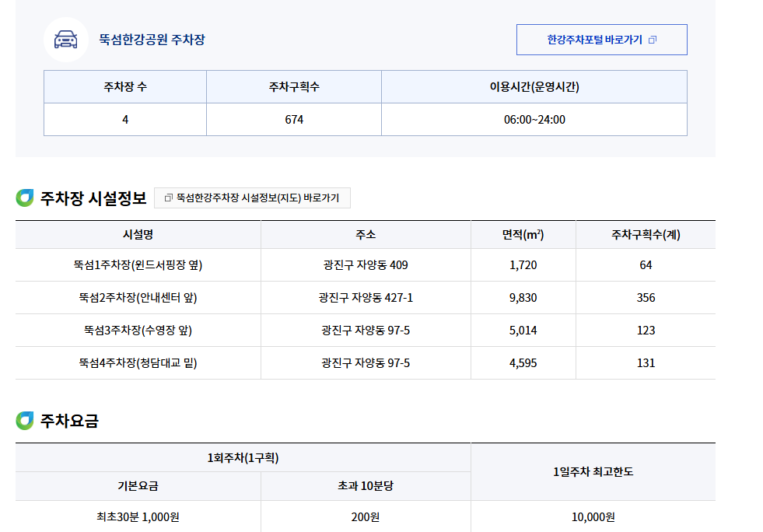Viewport: 763px width, 532px height.
Task: Select the 뚝섬2주차장(안내센터 앞) row name
Action: [138, 298]
